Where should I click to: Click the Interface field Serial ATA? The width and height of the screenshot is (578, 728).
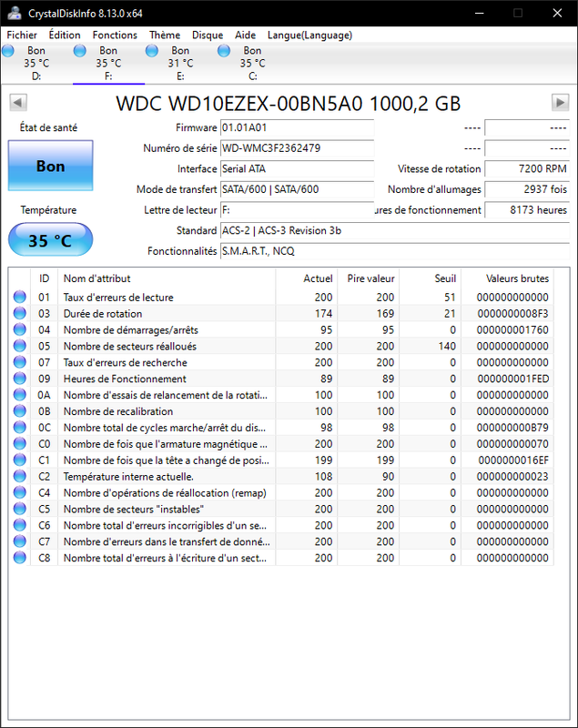tap(297, 168)
